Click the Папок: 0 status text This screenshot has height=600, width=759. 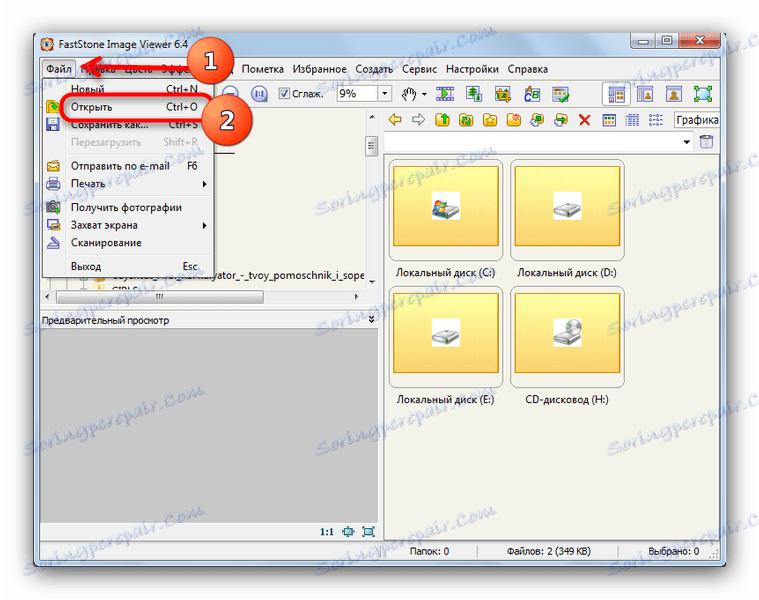pos(429,551)
